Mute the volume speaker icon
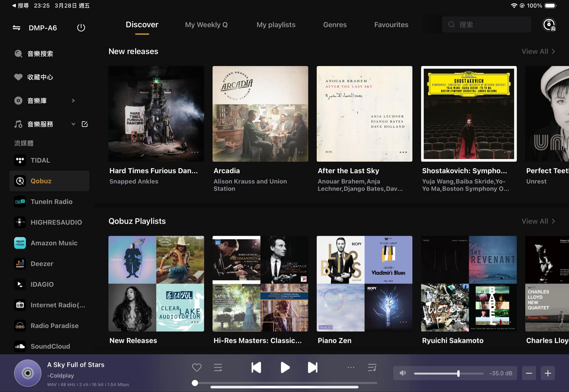 (403, 373)
